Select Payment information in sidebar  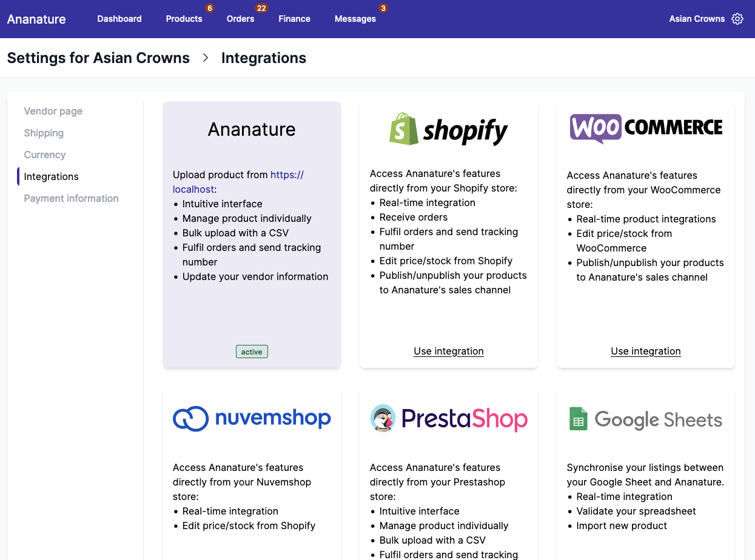(72, 198)
